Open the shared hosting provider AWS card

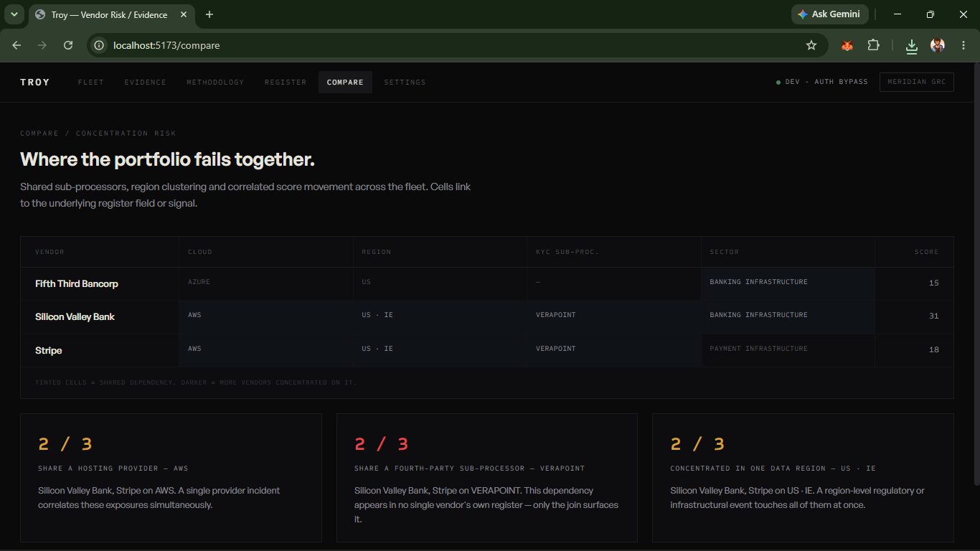(171, 477)
